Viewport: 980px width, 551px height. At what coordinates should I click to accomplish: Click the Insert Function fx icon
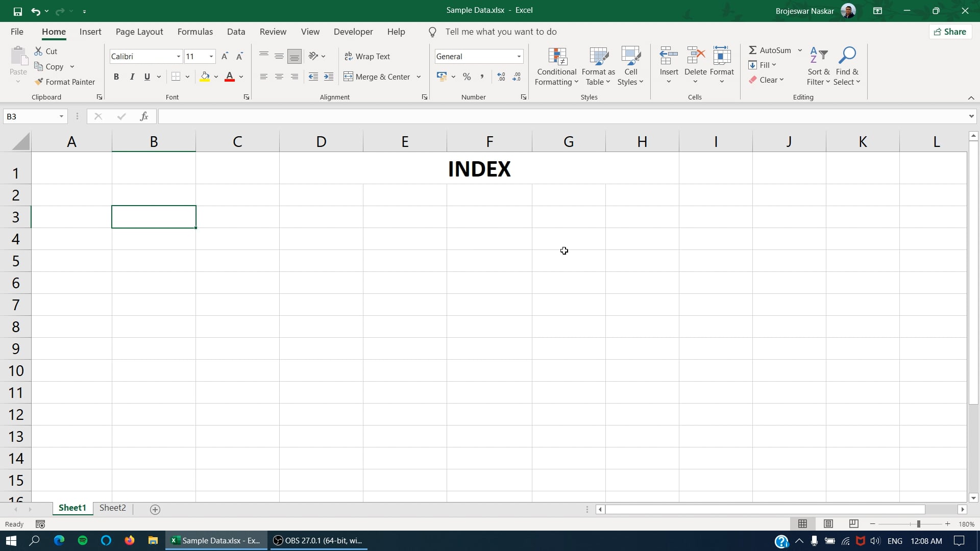pos(144,116)
